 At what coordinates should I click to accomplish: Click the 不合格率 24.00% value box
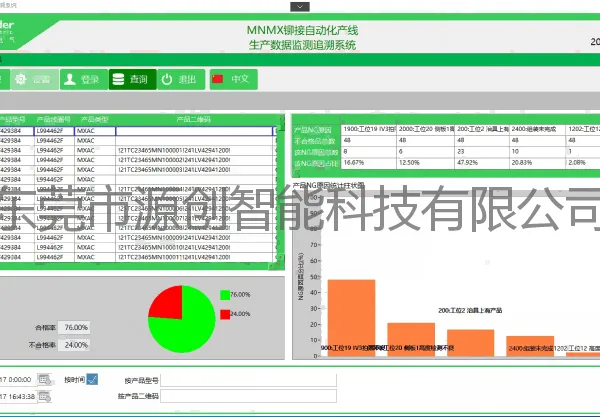(74, 345)
